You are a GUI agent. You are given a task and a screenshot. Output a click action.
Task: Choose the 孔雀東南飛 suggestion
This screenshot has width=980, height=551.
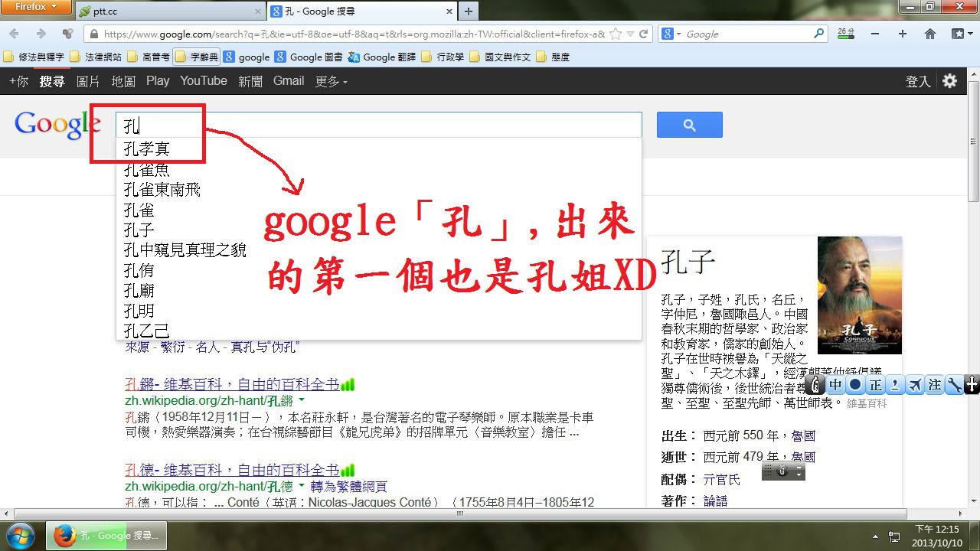click(378, 189)
